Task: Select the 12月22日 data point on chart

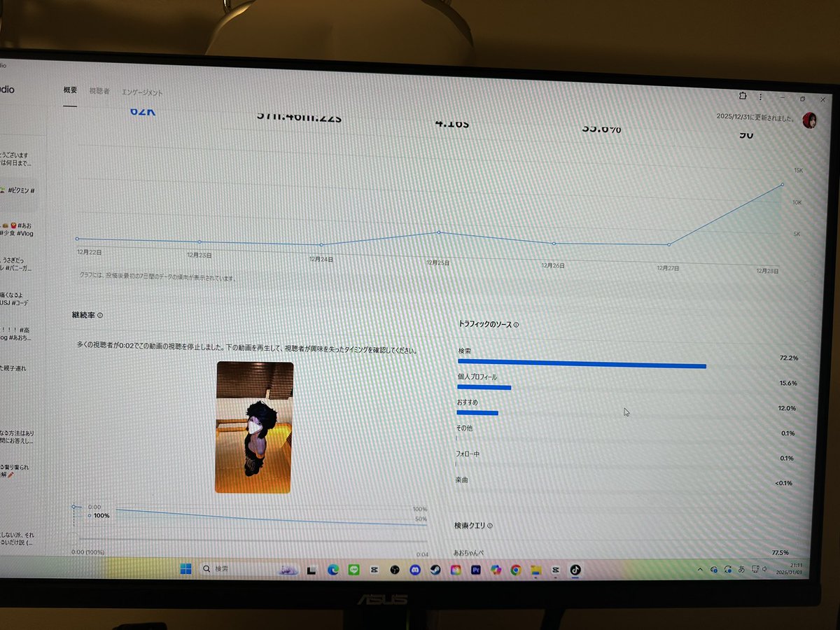Action: tap(77, 239)
